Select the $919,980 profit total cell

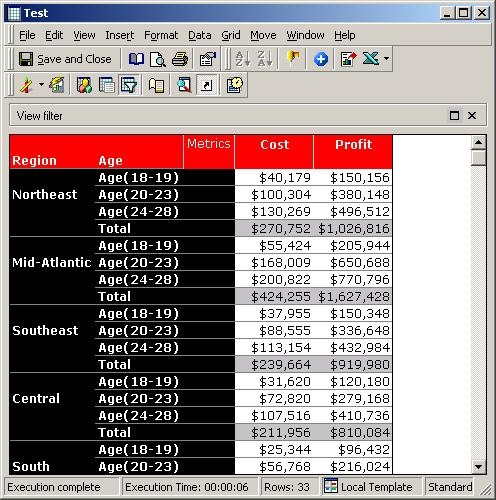[x=353, y=365]
